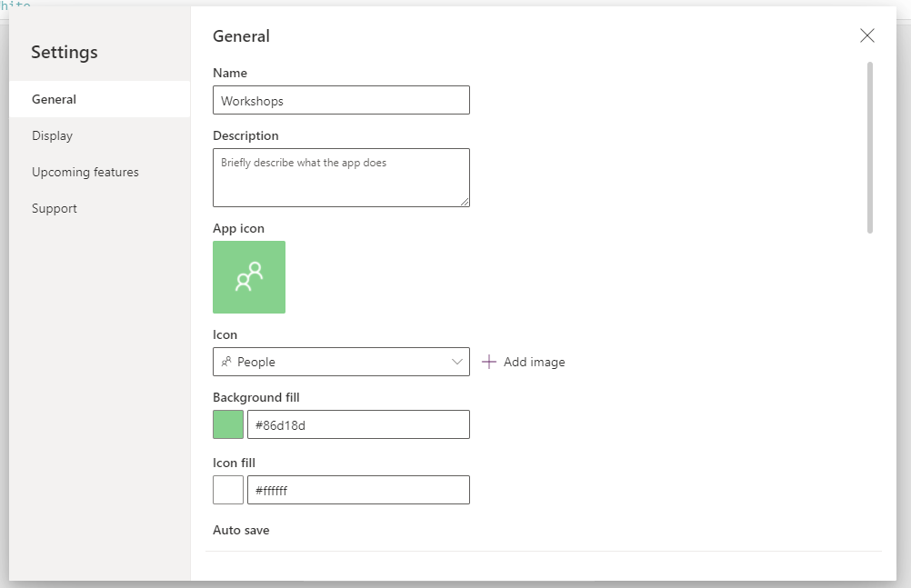The width and height of the screenshot is (911, 588).
Task: Click the green Background fill color swatch
Action: pyautogui.click(x=227, y=424)
